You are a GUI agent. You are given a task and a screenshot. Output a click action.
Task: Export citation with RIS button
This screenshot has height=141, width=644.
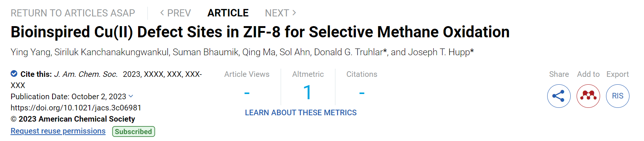(x=618, y=96)
